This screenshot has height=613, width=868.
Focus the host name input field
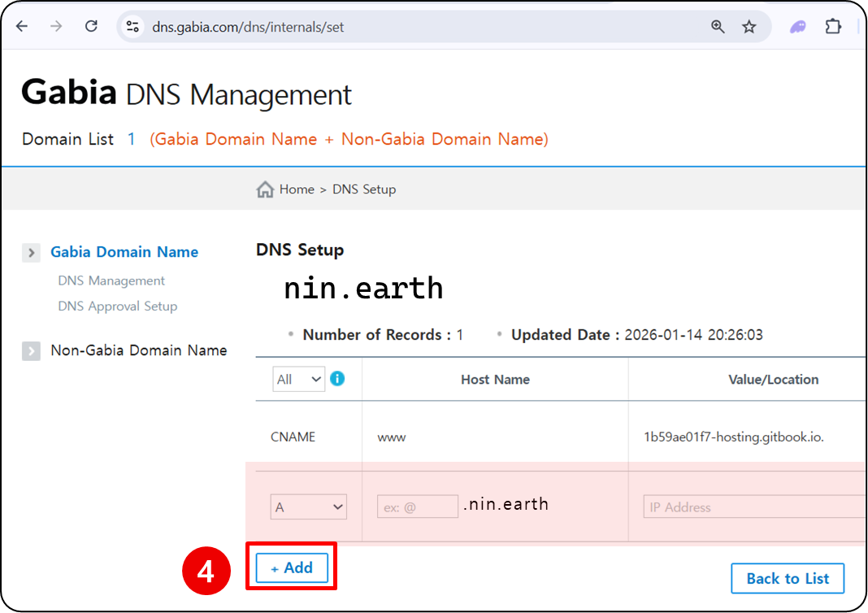coord(417,507)
